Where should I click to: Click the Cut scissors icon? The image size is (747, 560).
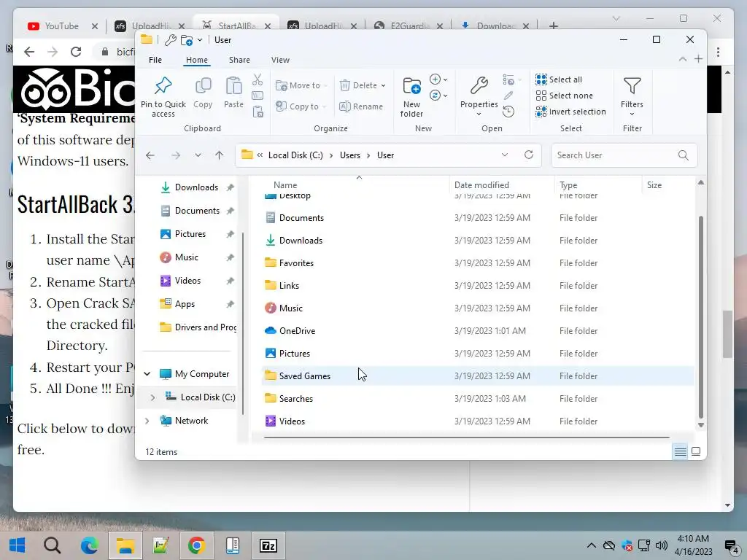(x=258, y=79)
